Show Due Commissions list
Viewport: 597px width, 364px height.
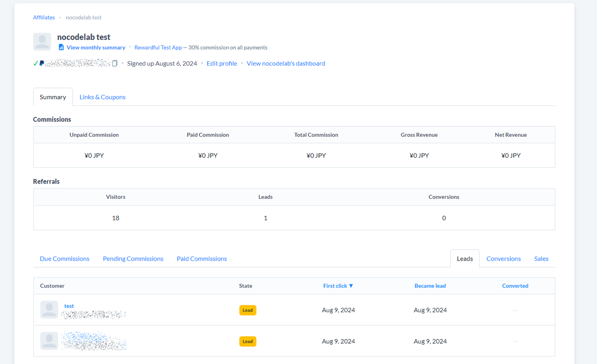[65, 259]
